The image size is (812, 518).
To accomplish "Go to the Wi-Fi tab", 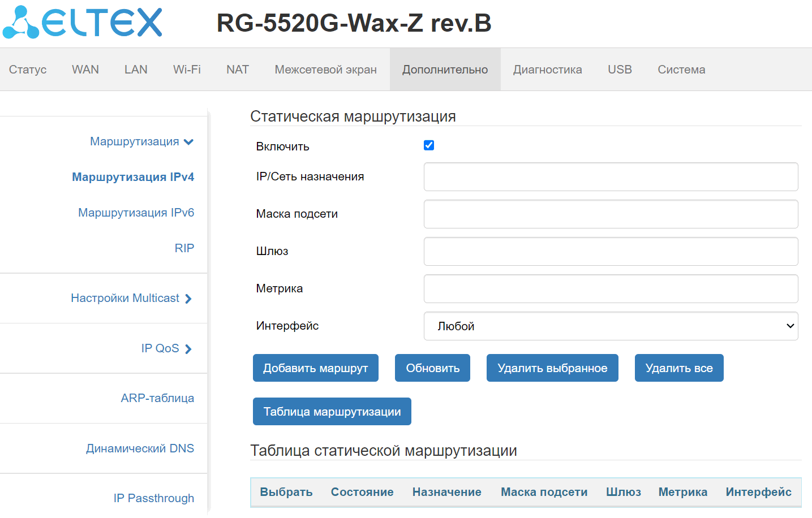I will 187,70.
